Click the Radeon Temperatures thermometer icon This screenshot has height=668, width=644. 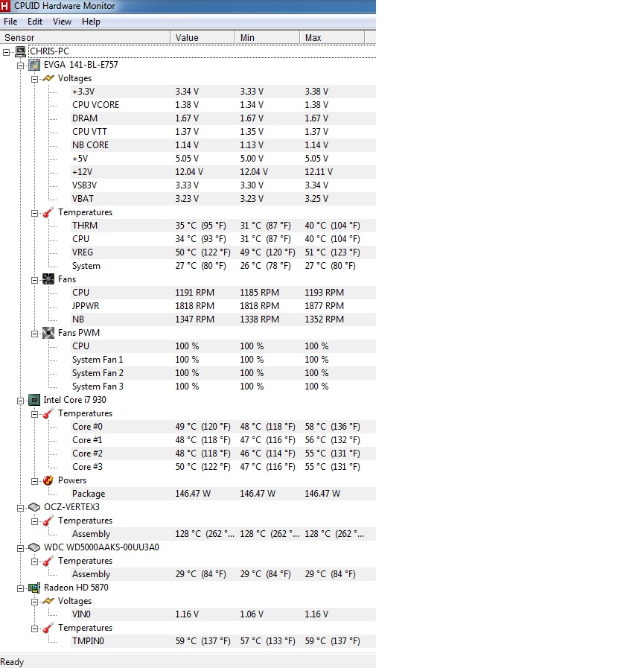(x=48, y=628)
